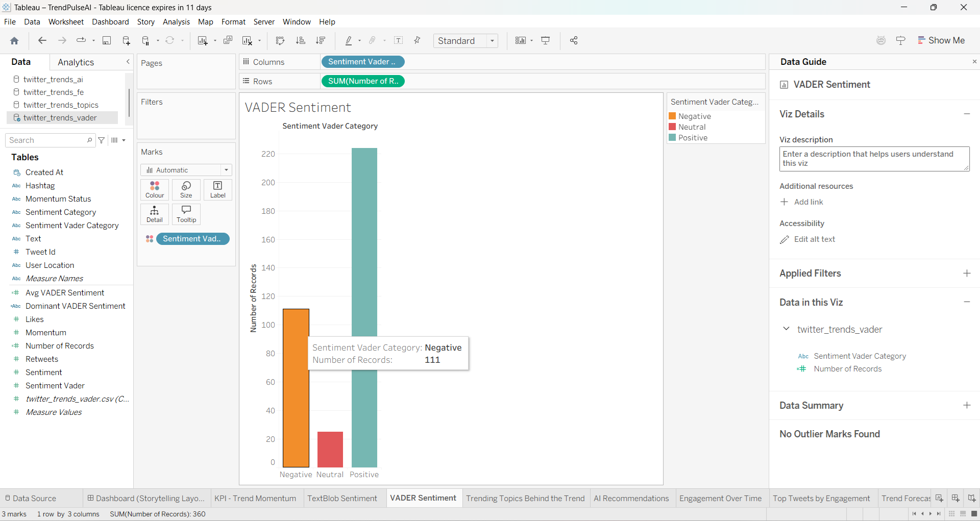Collapse the Data pane with the arrow

tap(128, 62)
